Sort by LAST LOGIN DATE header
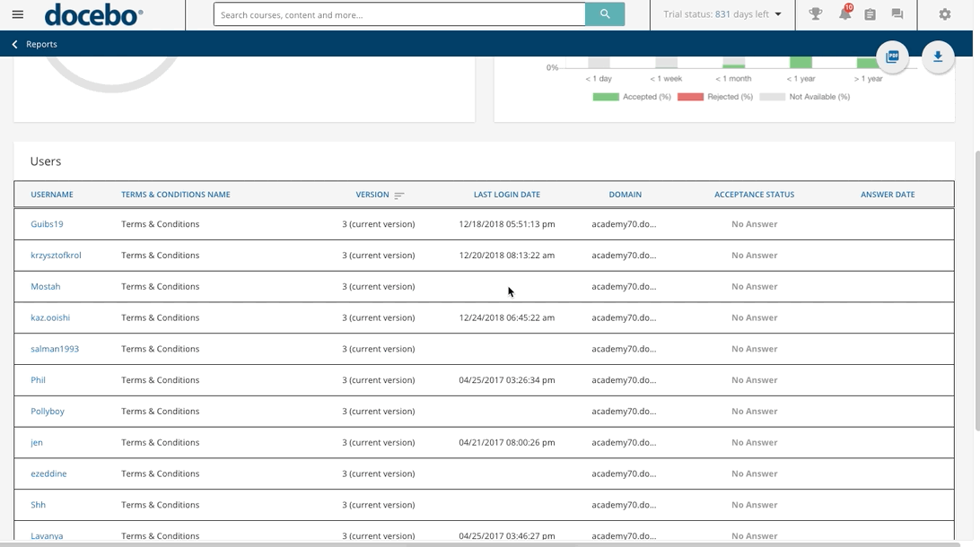The width and height of the screenshot is (980, 547). coord(507,195)
